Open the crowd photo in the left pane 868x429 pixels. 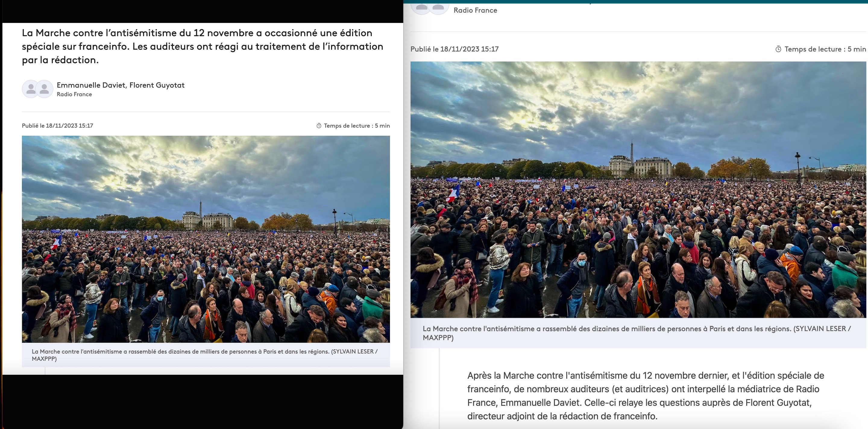point(206,239)
